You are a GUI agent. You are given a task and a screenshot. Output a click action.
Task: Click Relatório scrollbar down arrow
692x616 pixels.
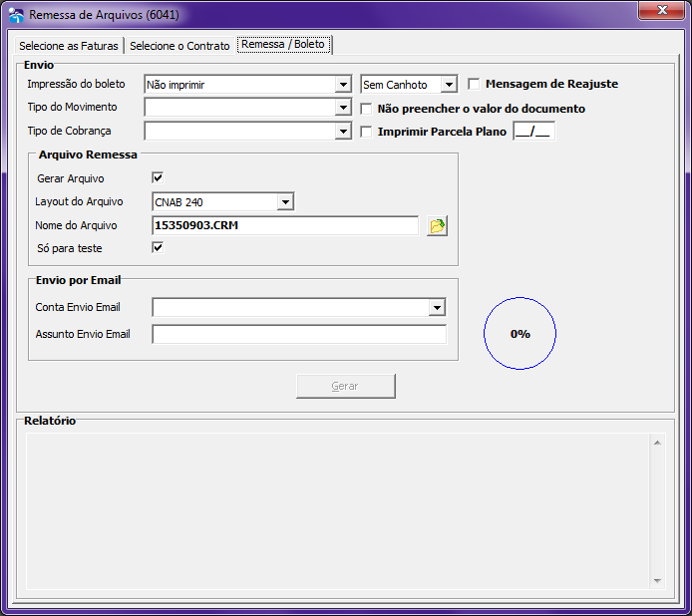657,581
